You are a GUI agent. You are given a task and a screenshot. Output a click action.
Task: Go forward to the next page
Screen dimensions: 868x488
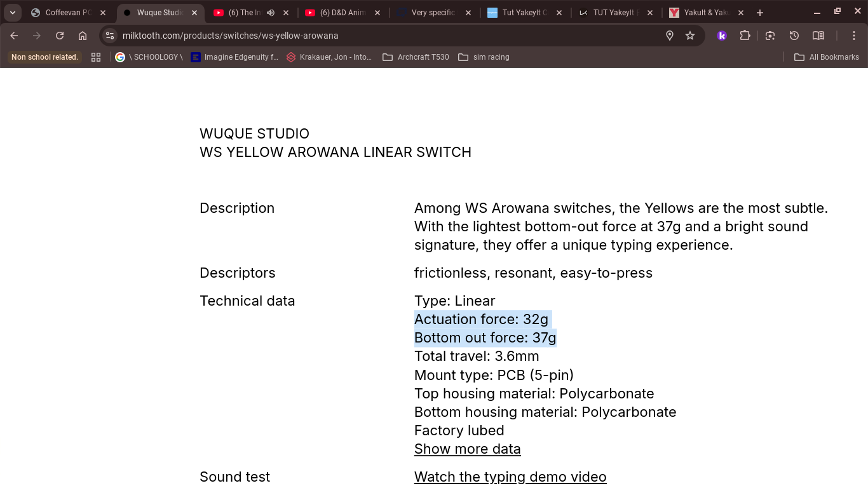point(37,36)
